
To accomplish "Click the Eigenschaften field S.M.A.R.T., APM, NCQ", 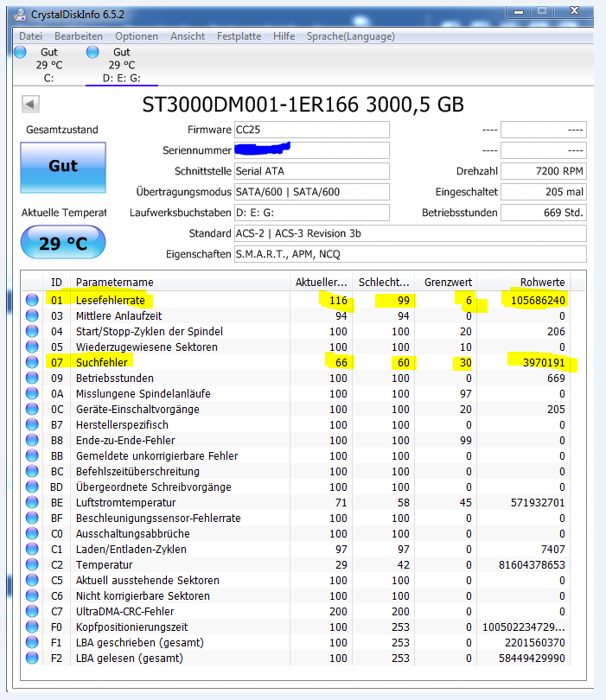I will [x=411, y=254].
